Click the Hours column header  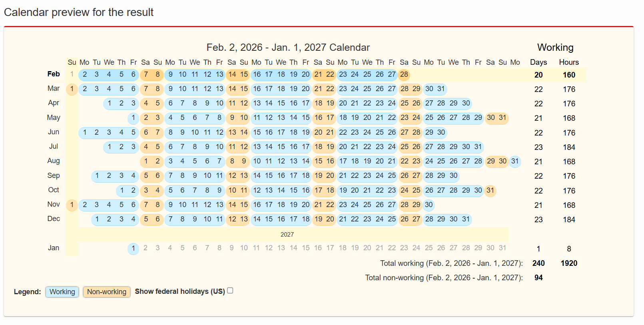coord(568,62)
